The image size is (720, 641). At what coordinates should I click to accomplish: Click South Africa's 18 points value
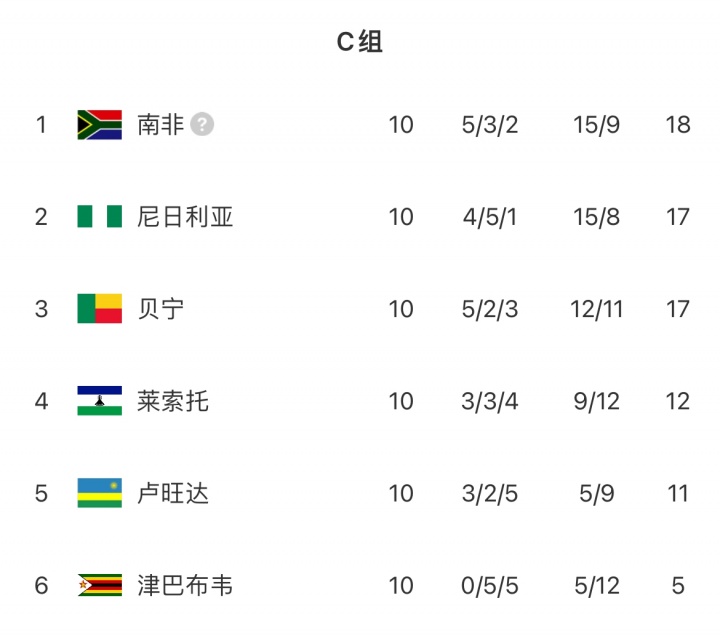coord(678,125)
